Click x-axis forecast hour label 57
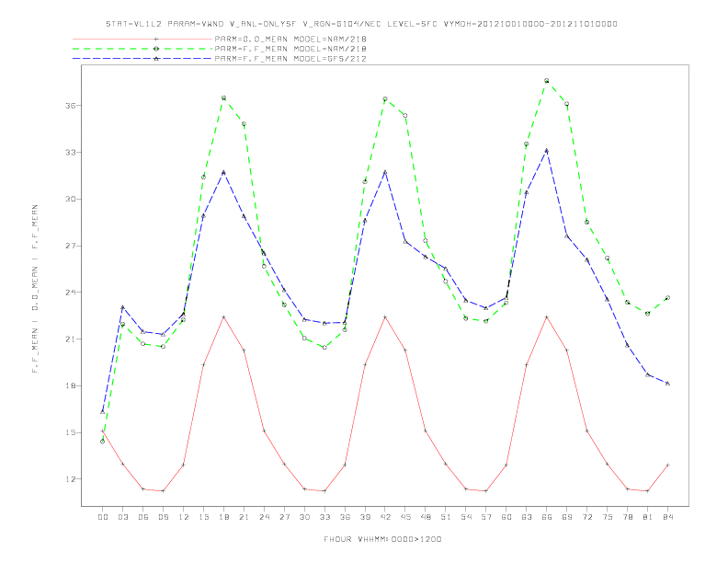The width and height of the screenshot is (728, 563). pos(486,517)
